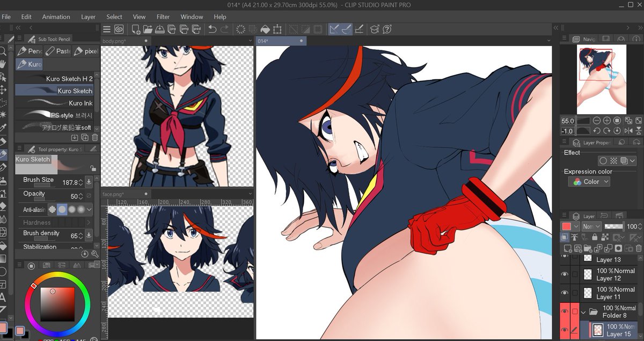644x341 pixels.
Task: Click the Redo arrow
Action: (225, 29)
